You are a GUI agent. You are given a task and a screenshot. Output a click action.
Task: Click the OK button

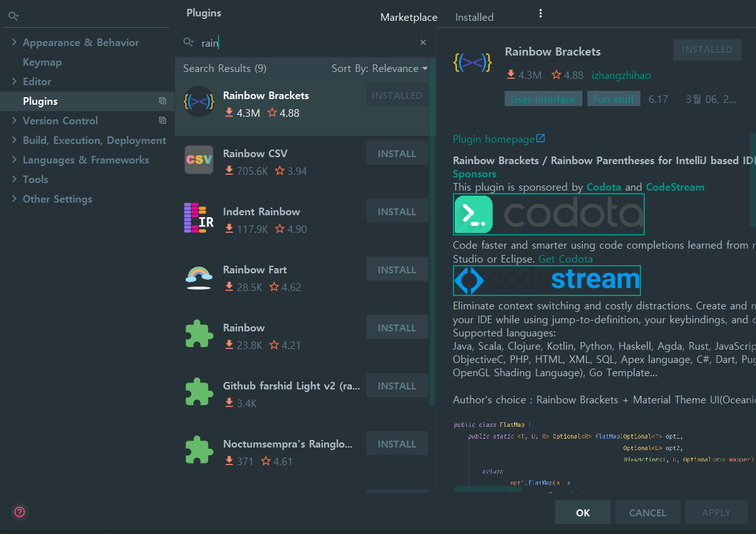pos(583,513)
